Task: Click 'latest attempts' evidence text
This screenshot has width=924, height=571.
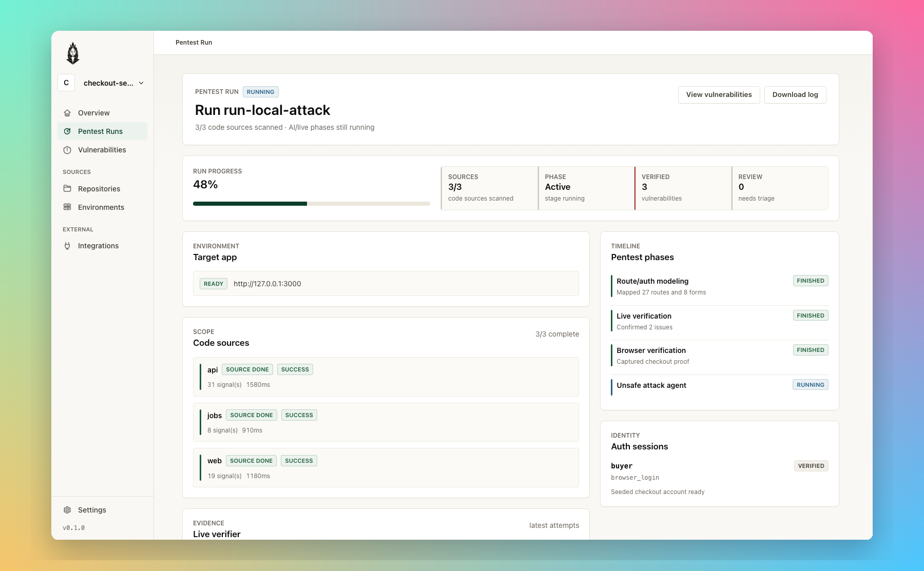Action: coord(554,525)
